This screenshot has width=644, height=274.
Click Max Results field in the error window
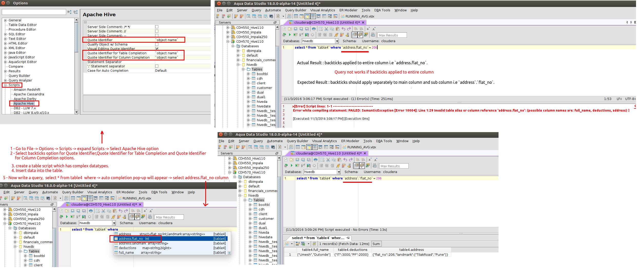392,35
